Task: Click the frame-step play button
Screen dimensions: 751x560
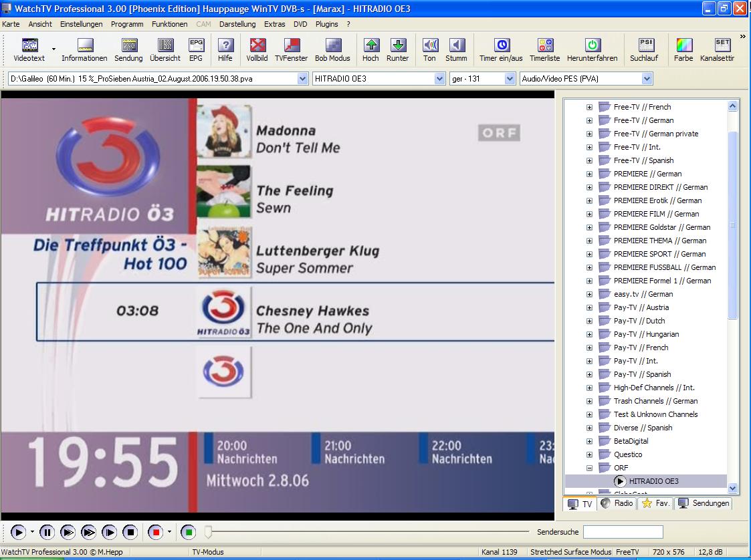Action: (109, 532)
